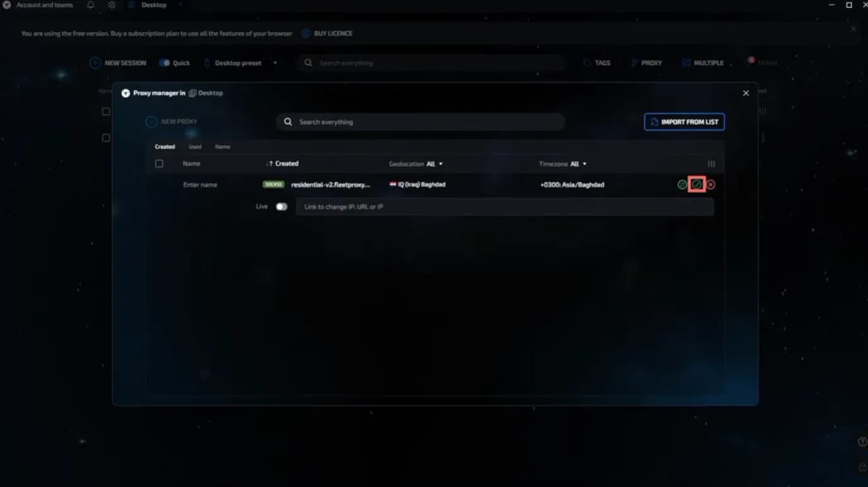Toggle the Quick session switch
Image resolution: width=868 pixels, height=487 pixels.
pos(165,63)
